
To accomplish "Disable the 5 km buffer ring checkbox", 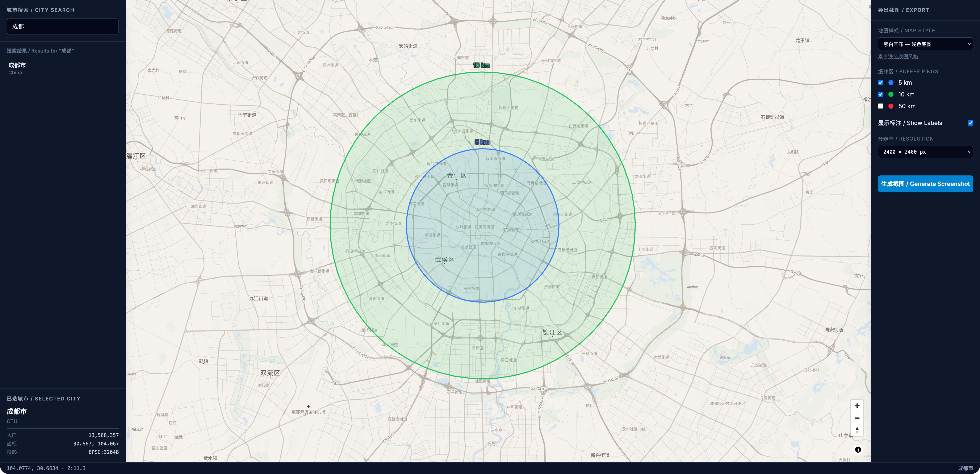I will (x=881, y=83).
